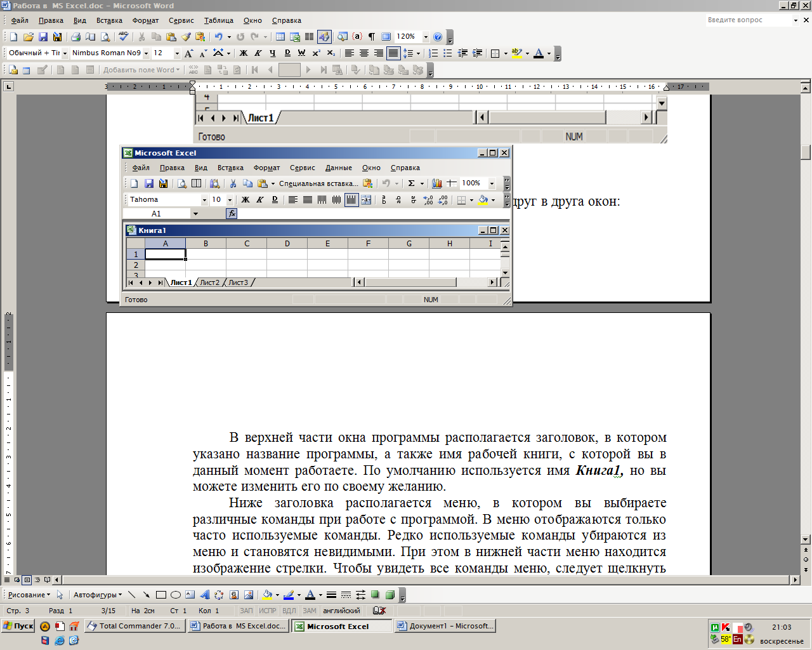Open Данные menu in Excel
This screenshot has width=812, height=650.
(339, 168)
